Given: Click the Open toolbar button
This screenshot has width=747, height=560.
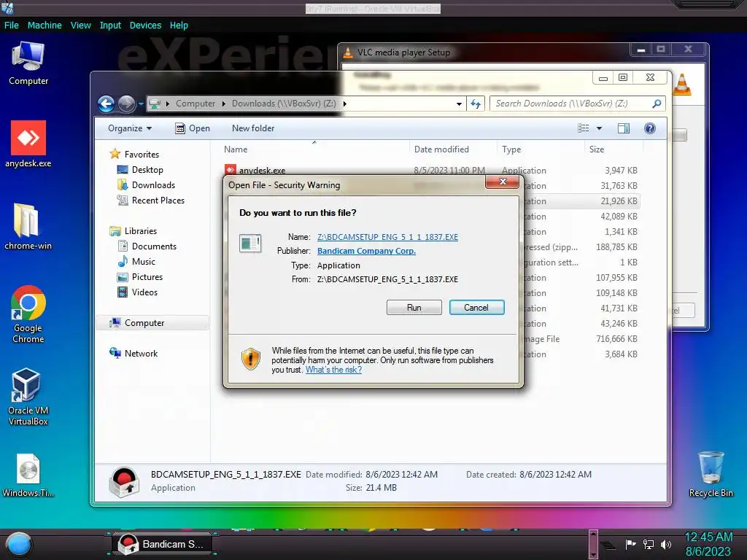Looking at the screenshot, I should pos(193,128).
